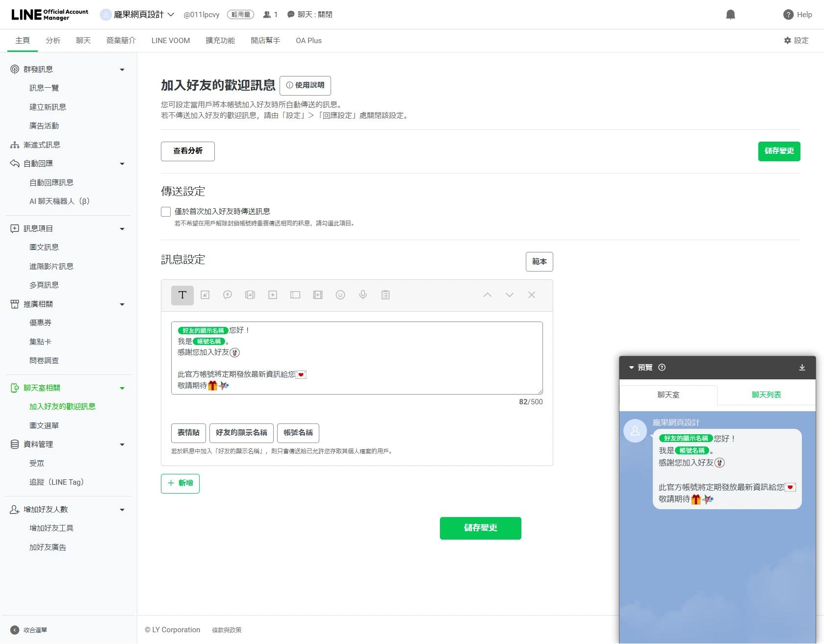Click the 輕用量 plan badge

coord(240,15)
